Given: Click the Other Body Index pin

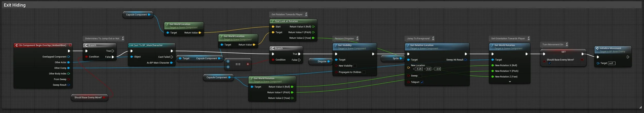Looking at the screenshot, I should click(69, 74).
